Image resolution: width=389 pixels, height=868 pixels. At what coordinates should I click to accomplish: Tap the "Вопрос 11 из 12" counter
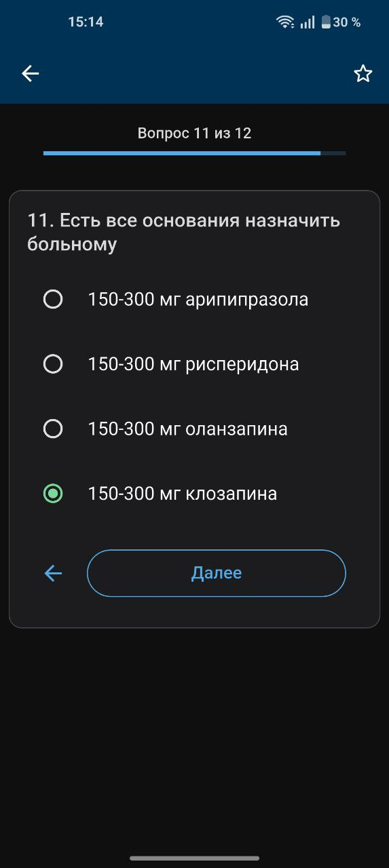click(194, 133)
